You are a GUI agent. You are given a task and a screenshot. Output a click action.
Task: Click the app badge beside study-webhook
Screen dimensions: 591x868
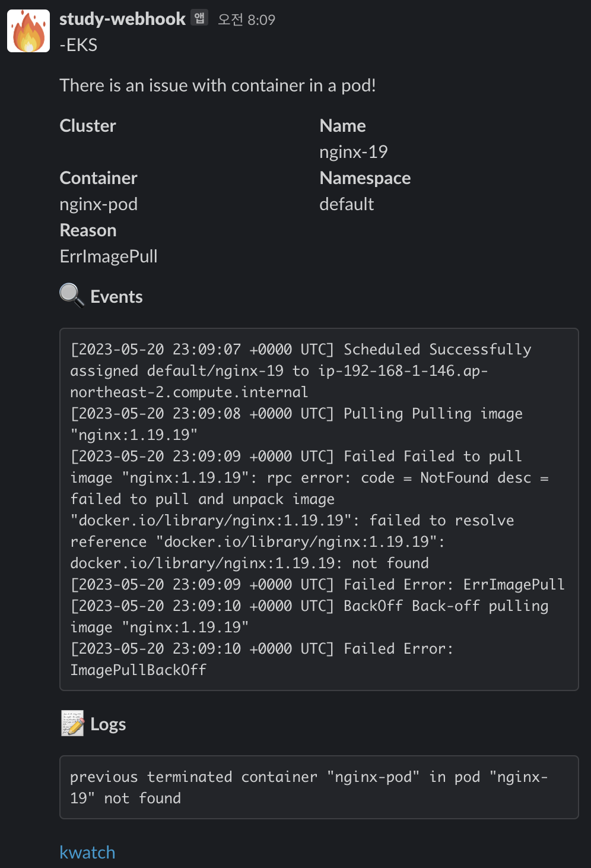199,18
